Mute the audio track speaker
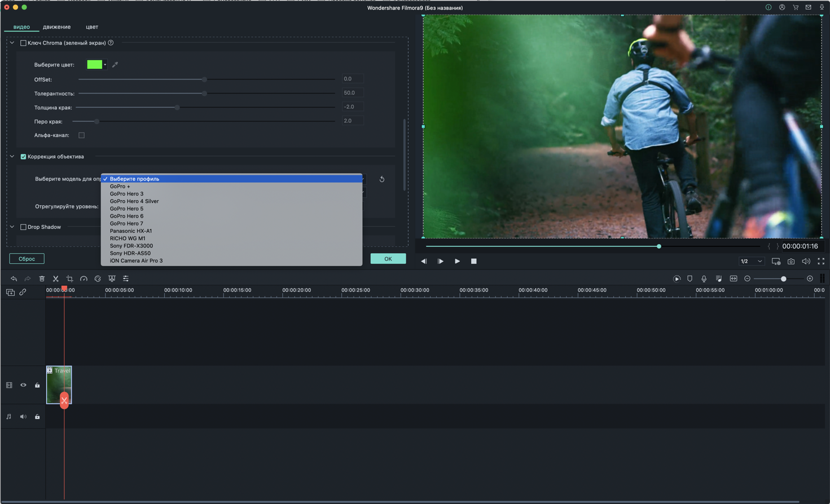This screenshot has width=830, height=504. click(23, 417)
